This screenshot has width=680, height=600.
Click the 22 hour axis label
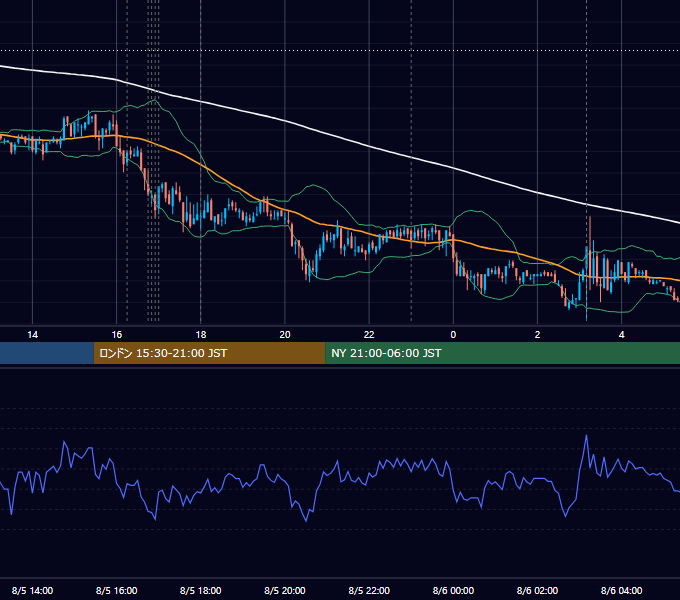click(369, 335)
